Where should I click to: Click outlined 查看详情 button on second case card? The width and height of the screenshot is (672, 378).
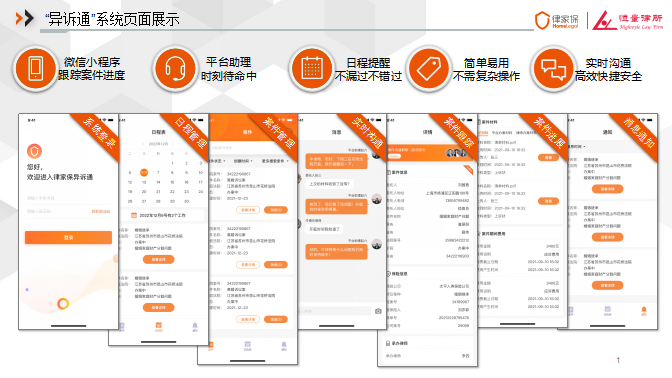tap(248, 265)
